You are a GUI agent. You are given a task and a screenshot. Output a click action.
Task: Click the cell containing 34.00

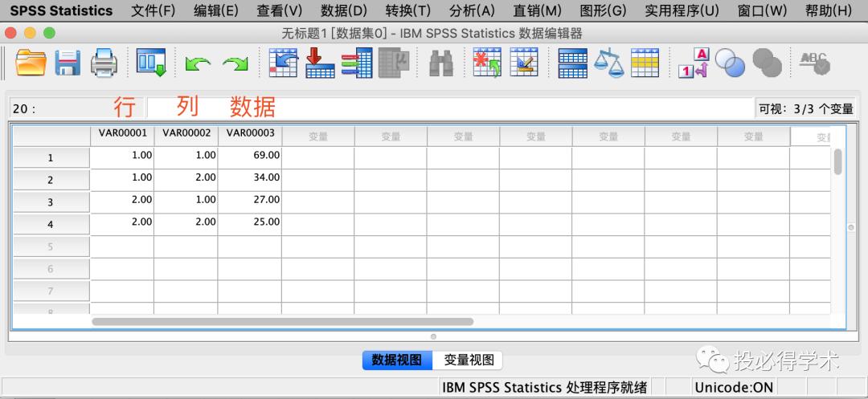(250, 180)
